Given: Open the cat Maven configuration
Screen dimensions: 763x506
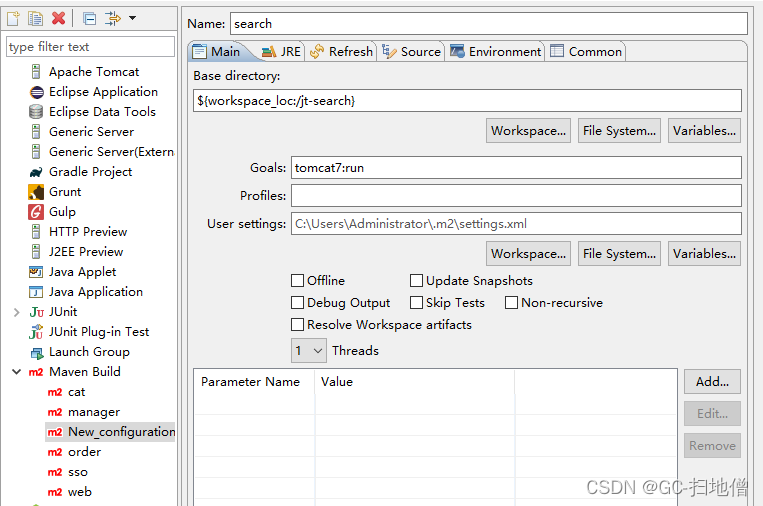Looking at the screenshot, I should pos(76,392).
